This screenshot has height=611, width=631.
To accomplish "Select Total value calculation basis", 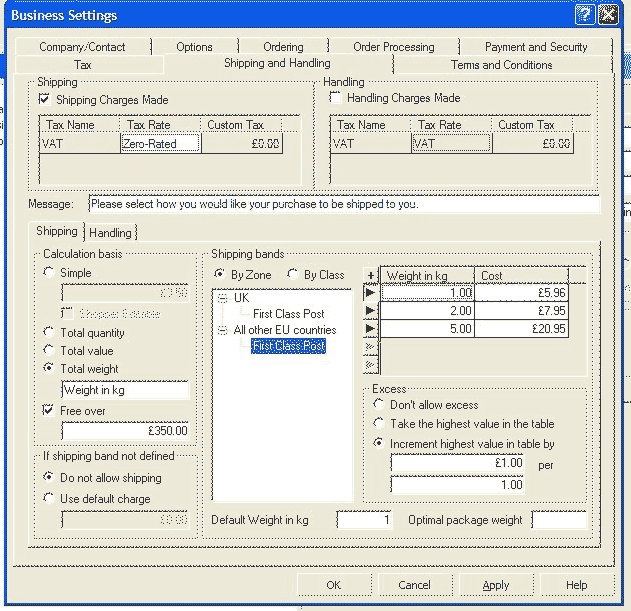I will [x=49, y=351].
